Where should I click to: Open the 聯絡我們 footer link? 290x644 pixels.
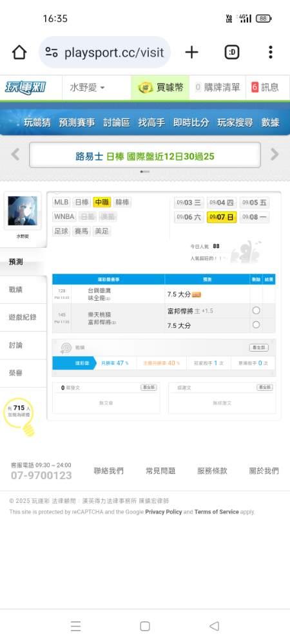tap(108, 471)
